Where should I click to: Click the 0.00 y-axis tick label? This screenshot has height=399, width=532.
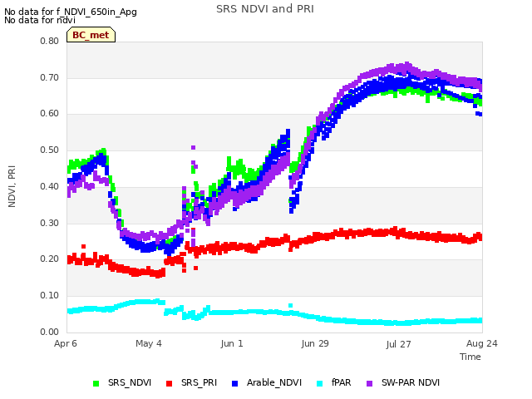50,332
